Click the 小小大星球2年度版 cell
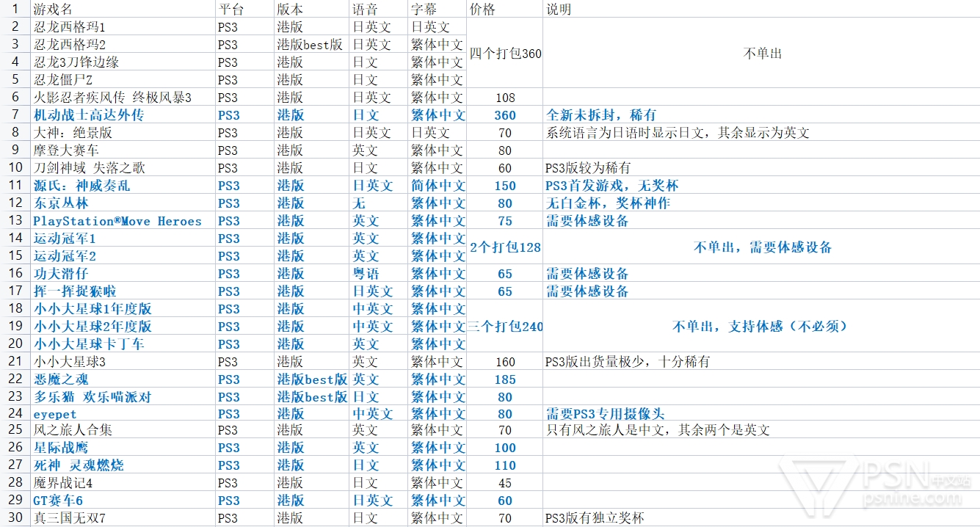The width and height of the screenshot is (980, 527). pos(123,326)
